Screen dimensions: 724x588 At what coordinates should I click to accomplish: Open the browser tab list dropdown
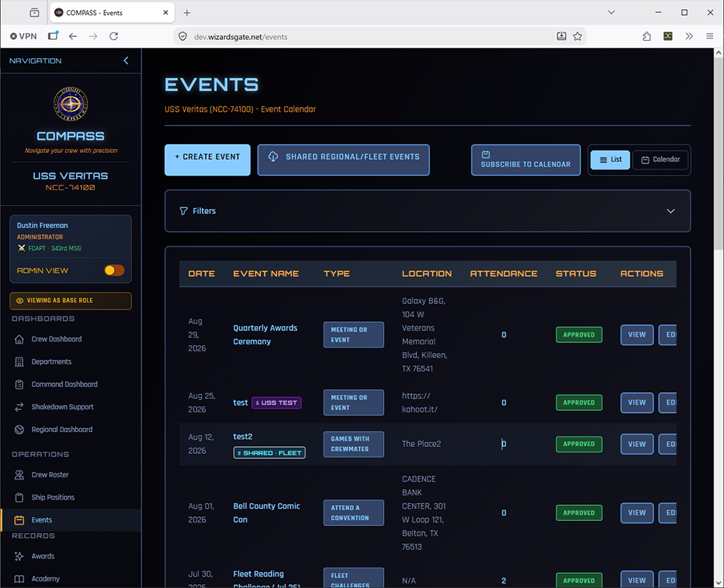[612, 13]
